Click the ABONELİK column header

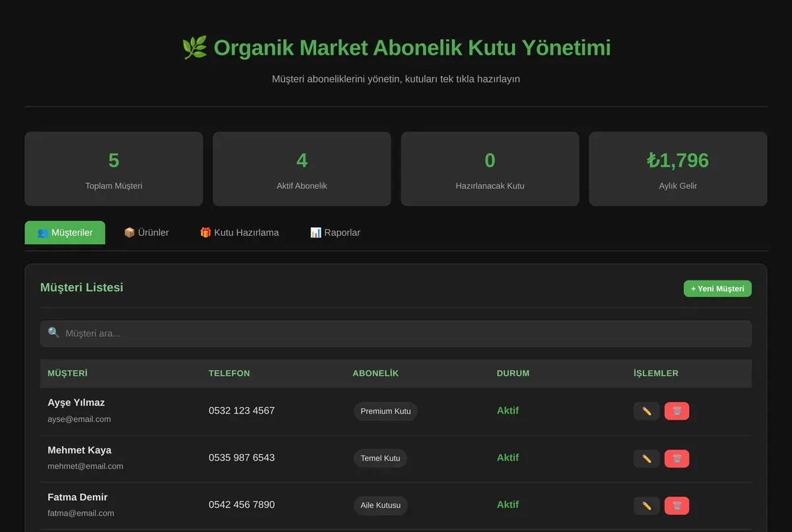[x=376, y=374]
